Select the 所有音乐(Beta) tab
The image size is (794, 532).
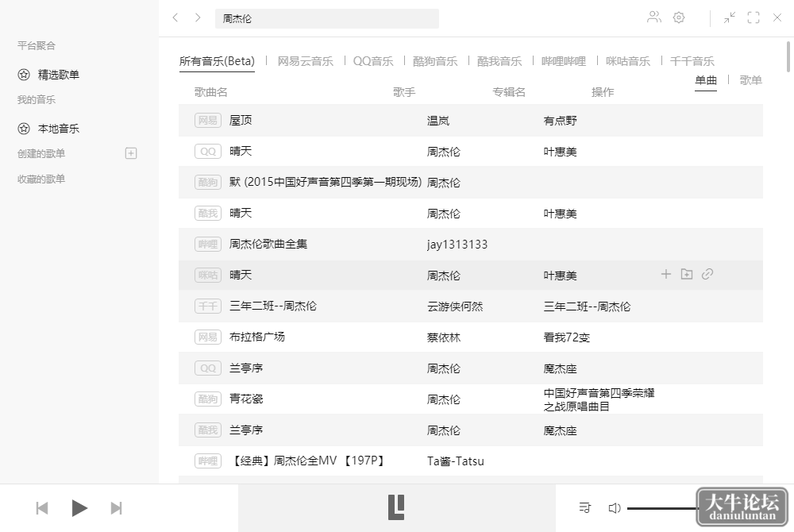(217, 61)
